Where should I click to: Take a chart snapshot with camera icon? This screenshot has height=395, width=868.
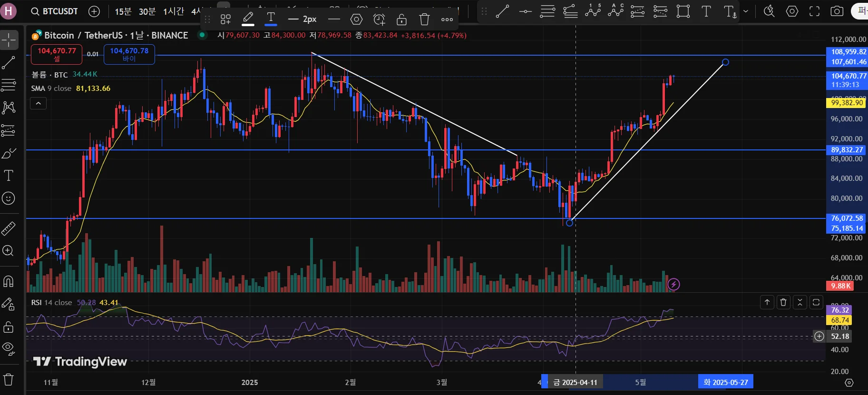coord(837,11)
